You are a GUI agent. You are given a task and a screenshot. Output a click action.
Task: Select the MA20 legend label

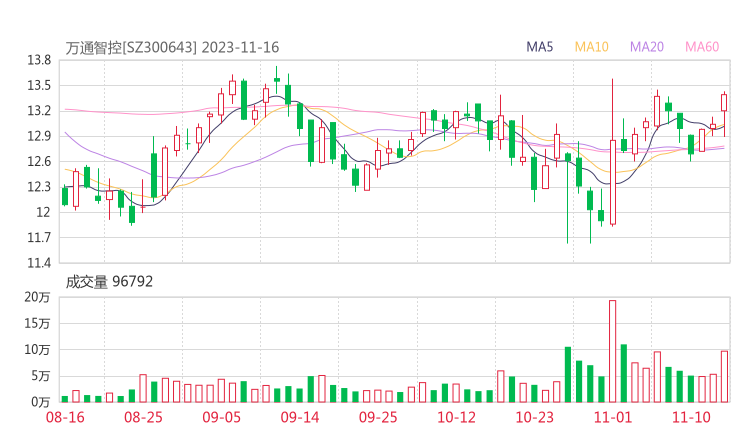pos(647,47)
